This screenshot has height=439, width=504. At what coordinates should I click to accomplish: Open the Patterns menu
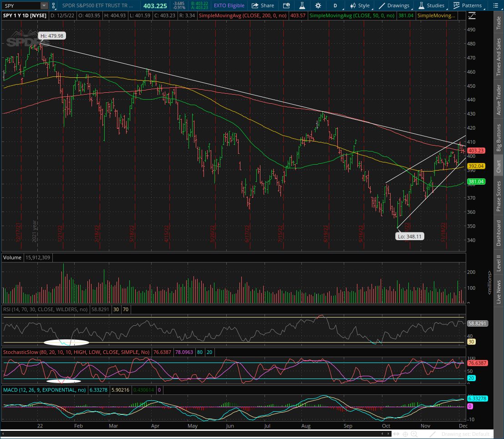[x=468, y=5]
